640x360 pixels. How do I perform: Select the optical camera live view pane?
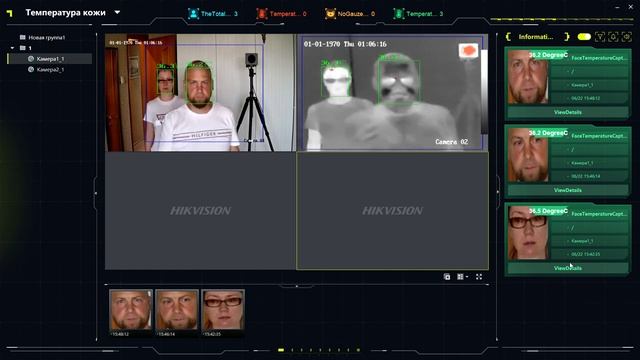(200, 93)
